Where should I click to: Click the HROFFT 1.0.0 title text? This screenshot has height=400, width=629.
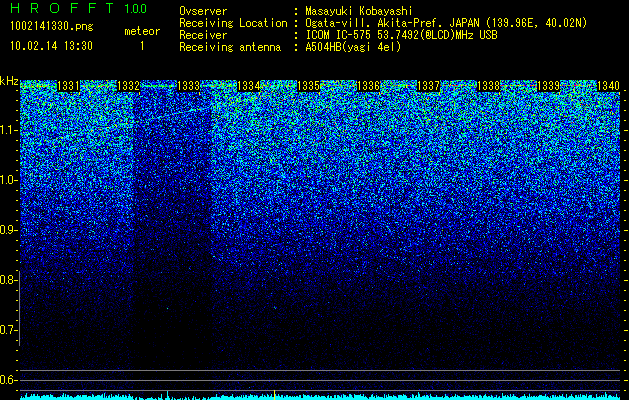click(x=78, y=8)
